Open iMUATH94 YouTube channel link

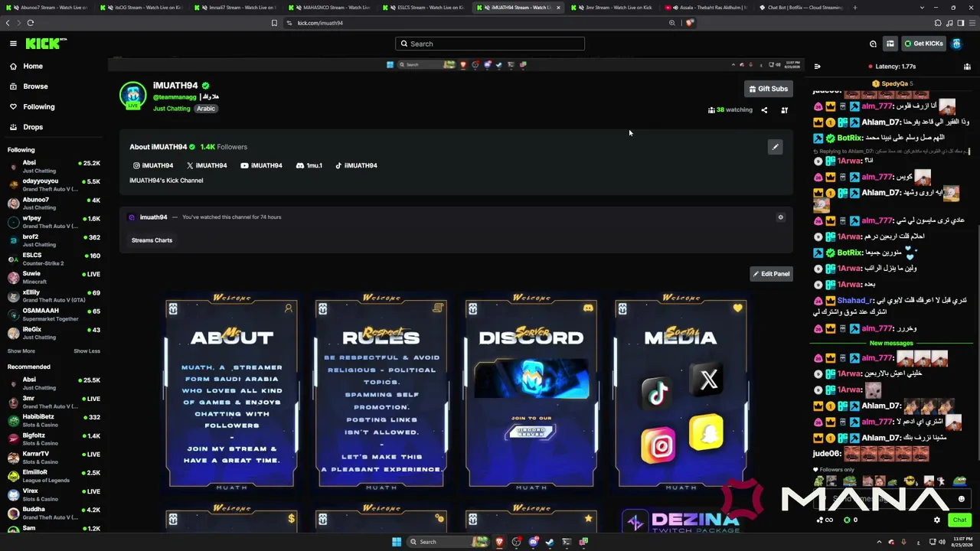261,165
